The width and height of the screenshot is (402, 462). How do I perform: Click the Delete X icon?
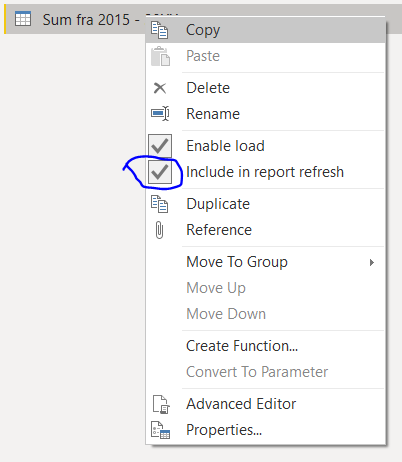(160, 88)
